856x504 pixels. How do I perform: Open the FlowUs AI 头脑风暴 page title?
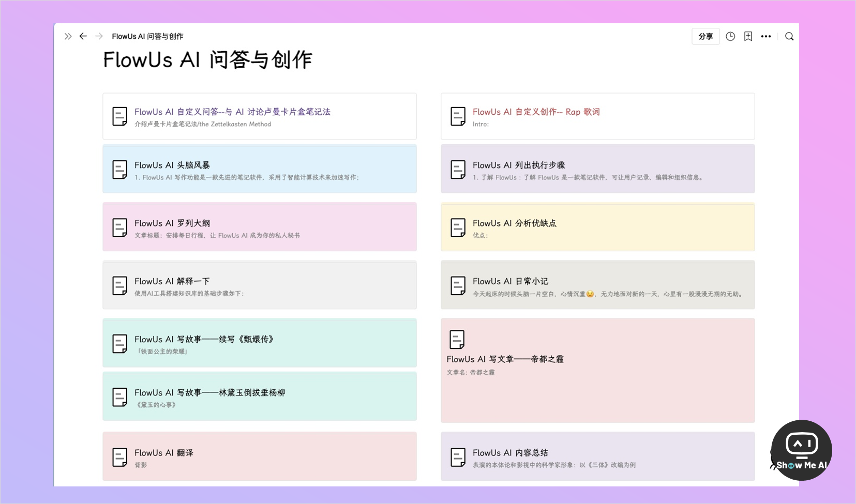(x=172, y=165)
